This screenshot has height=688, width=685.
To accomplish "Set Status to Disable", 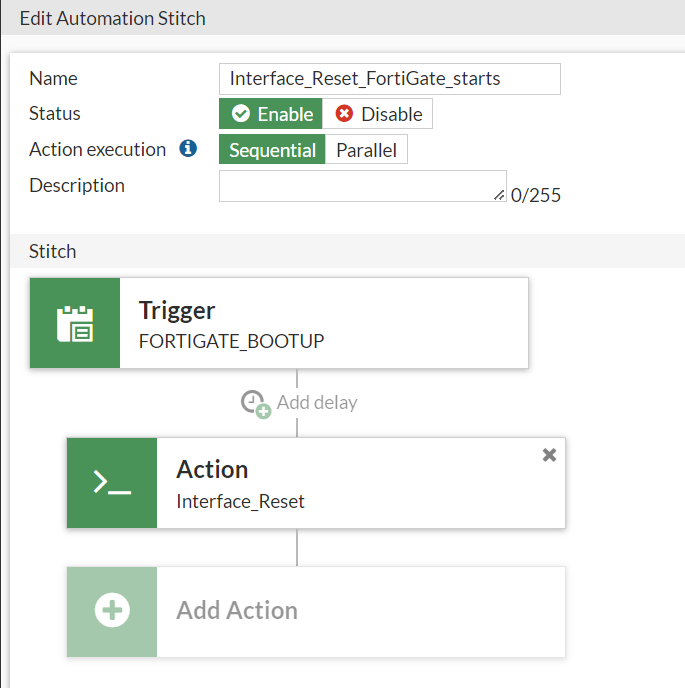I will [x=378, y=114].
